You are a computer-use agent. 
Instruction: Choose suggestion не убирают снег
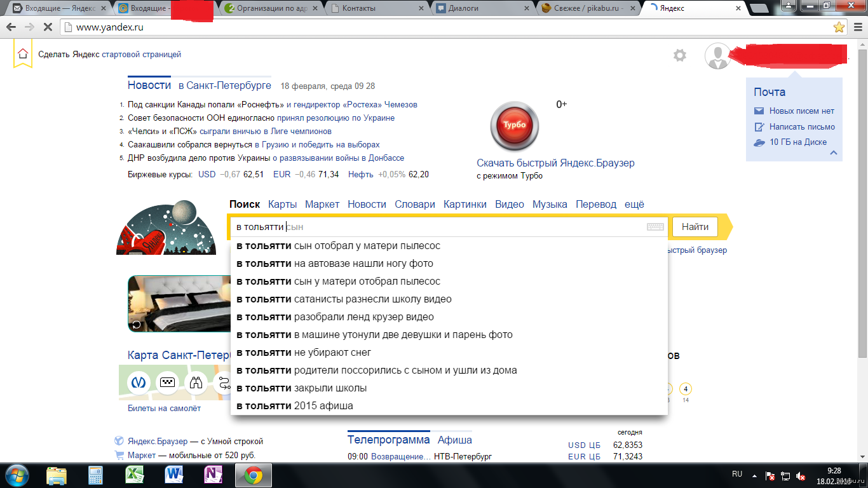pyautogui.click(x=449, y=352)
